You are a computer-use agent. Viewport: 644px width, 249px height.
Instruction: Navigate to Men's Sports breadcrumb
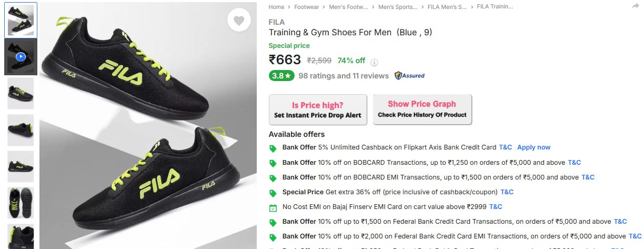(397, 7)
